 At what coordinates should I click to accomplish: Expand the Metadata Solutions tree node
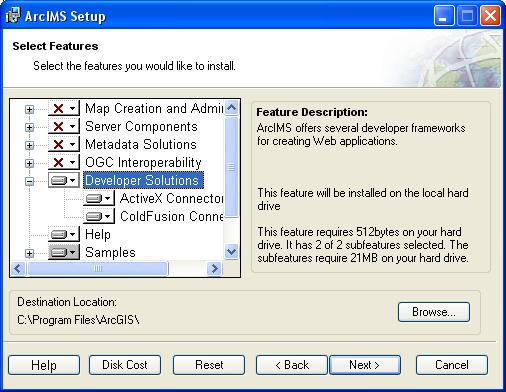point(29,145)
